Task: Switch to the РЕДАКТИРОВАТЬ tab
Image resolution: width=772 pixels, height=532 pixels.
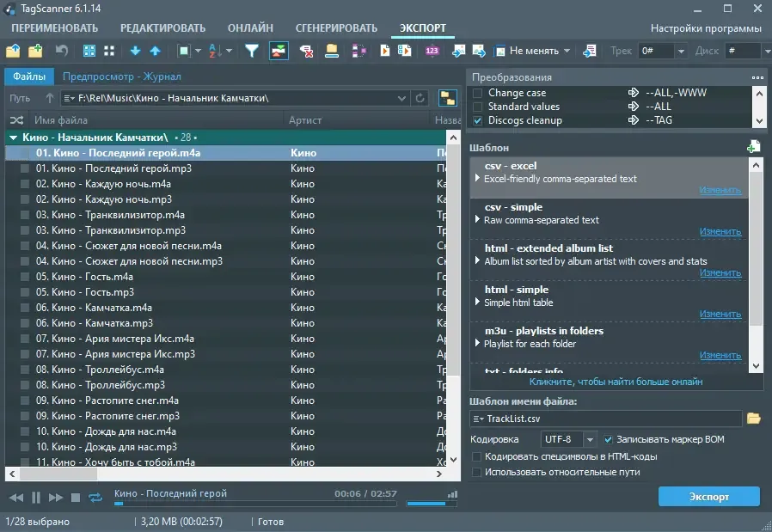Action: click(163, 28)
